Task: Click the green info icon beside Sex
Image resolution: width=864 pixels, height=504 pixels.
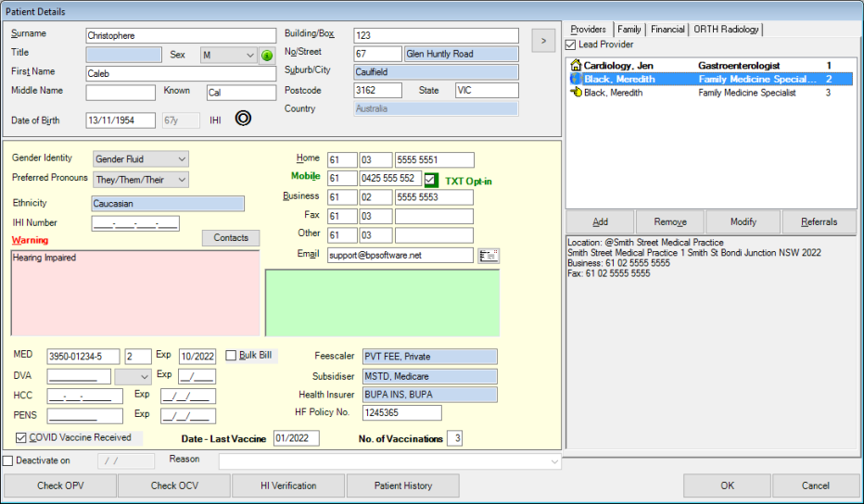Action: click(x=267, y=55)
